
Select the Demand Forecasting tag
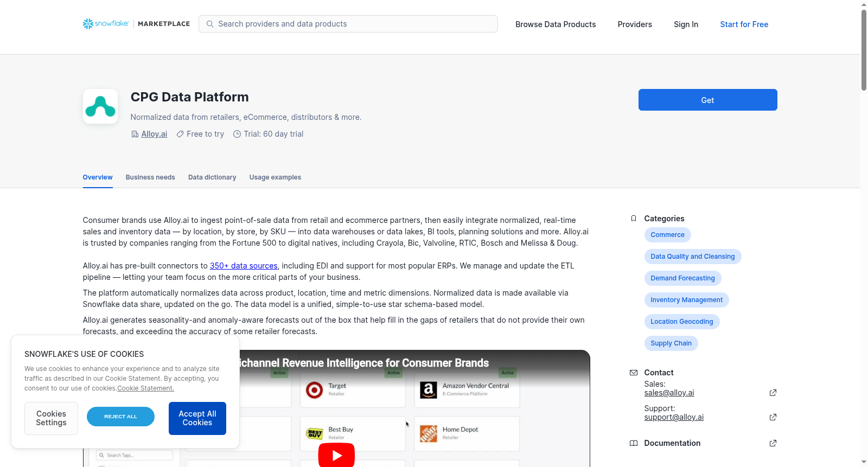coord(682,278)
